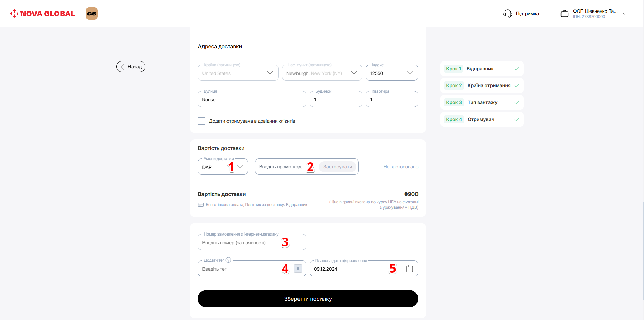This screenshot has width=644, height=320.
Task: Expand the Країна dropdown showing United States
Action: coord(238,73)
